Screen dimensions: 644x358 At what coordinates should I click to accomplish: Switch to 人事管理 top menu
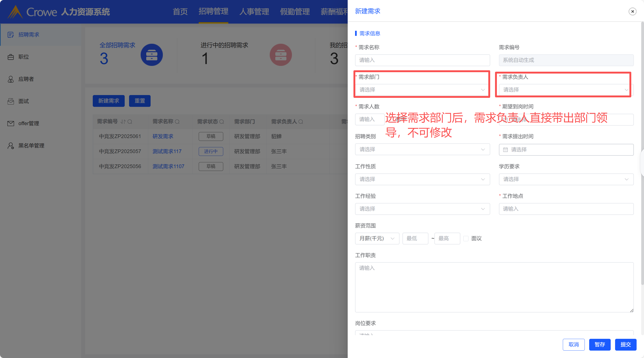[254, 12]
